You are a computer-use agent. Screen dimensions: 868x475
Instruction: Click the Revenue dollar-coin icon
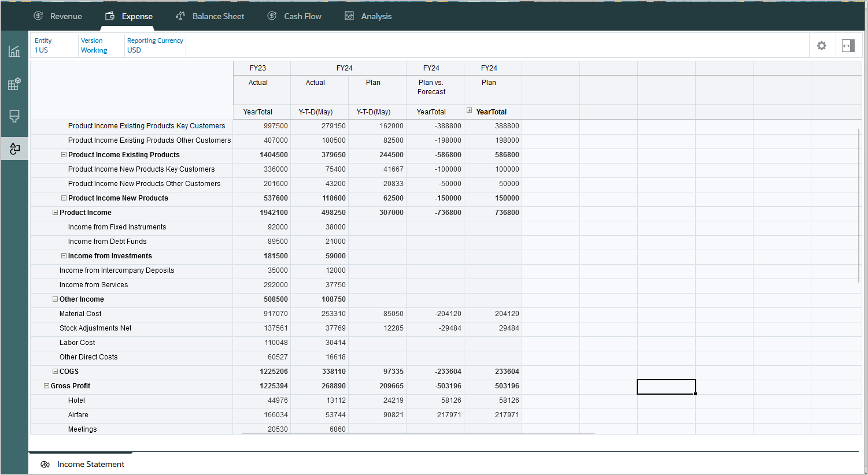coord(39,16)
